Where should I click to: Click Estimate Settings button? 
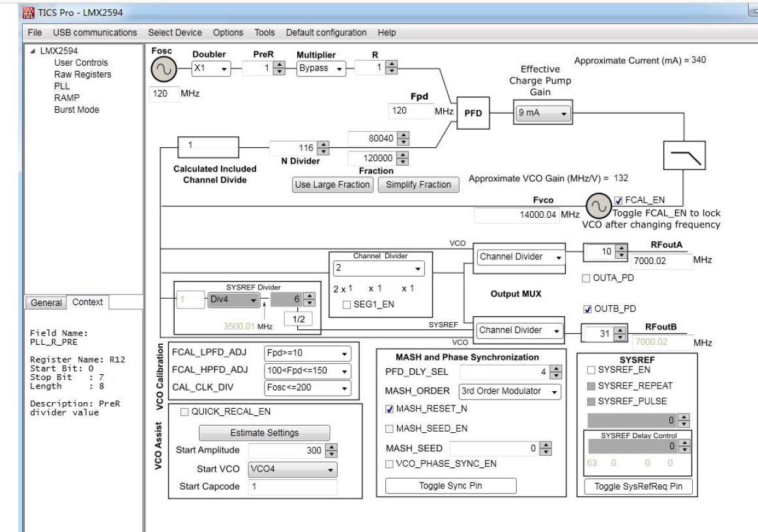265,433
